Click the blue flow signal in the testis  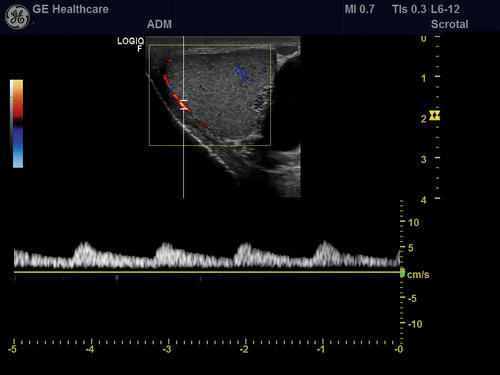point(242,74)
